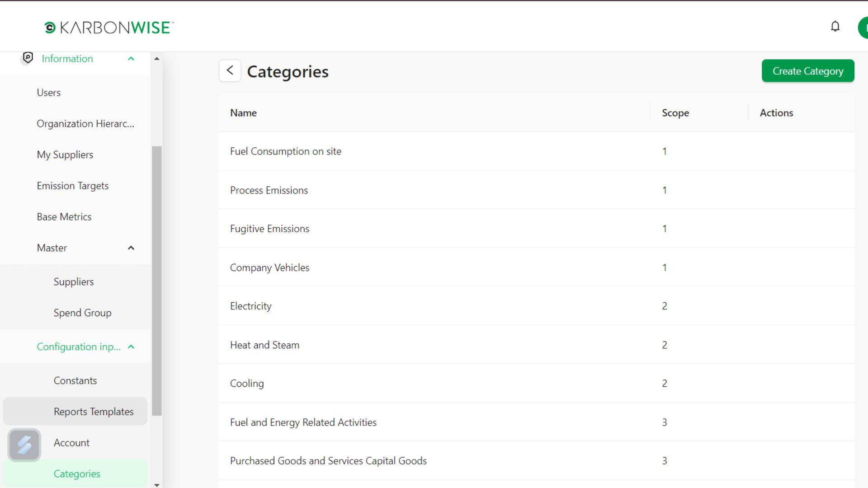The height and width of the screenshot is (488, 868).
Task: Open the Reports Templates page
Action: pos(94,411)
